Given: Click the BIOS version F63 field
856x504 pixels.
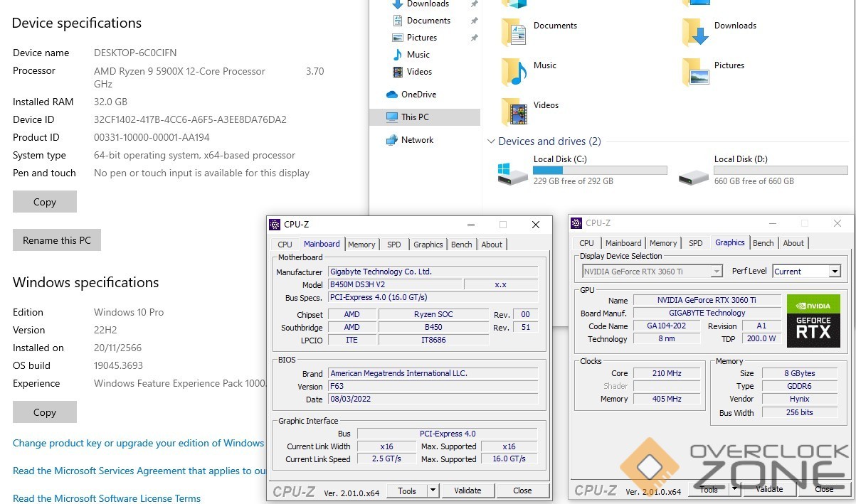Looking at the screenshot, I should [x=433, y=387].
